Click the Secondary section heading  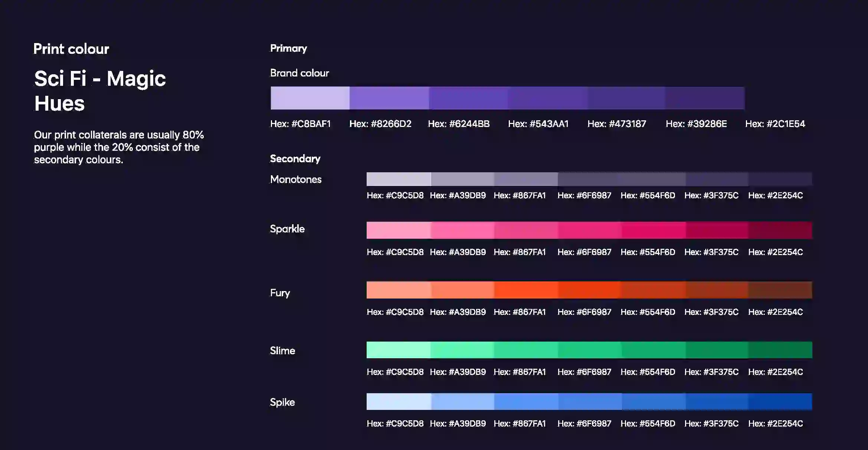click(x=295, y=159)
